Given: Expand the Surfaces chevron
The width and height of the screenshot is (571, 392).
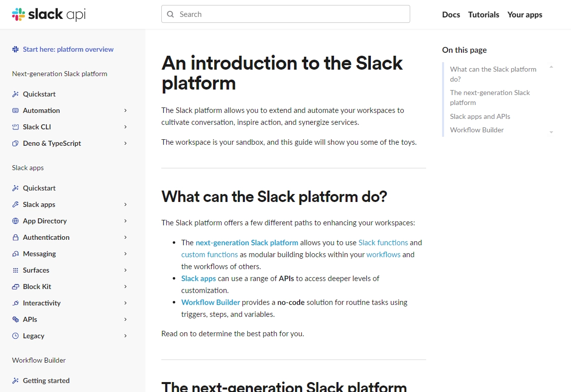Looking at the screenshot, I should click(125, 270).
